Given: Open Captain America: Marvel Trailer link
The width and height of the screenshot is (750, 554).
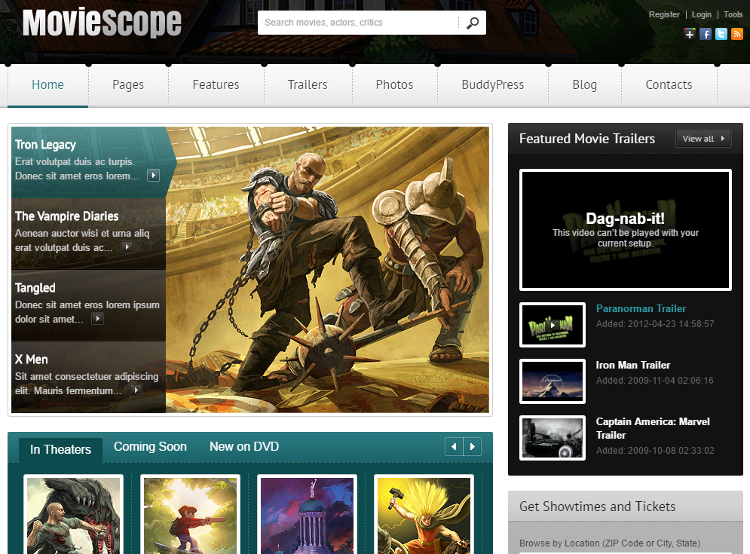Looking at the screenshot, I should coord(653,428).
